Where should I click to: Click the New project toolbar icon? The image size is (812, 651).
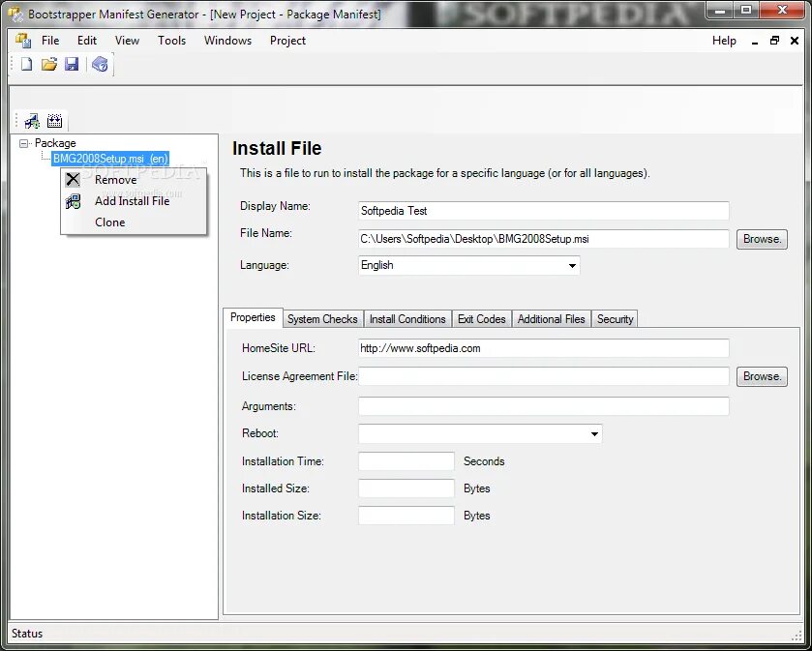[x=26, y=64]
